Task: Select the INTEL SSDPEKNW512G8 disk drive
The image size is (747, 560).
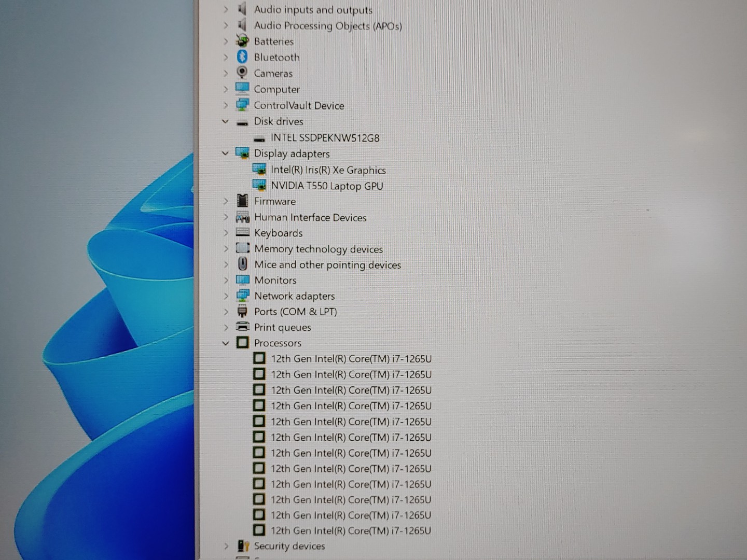Action: [x=325, y=138]
